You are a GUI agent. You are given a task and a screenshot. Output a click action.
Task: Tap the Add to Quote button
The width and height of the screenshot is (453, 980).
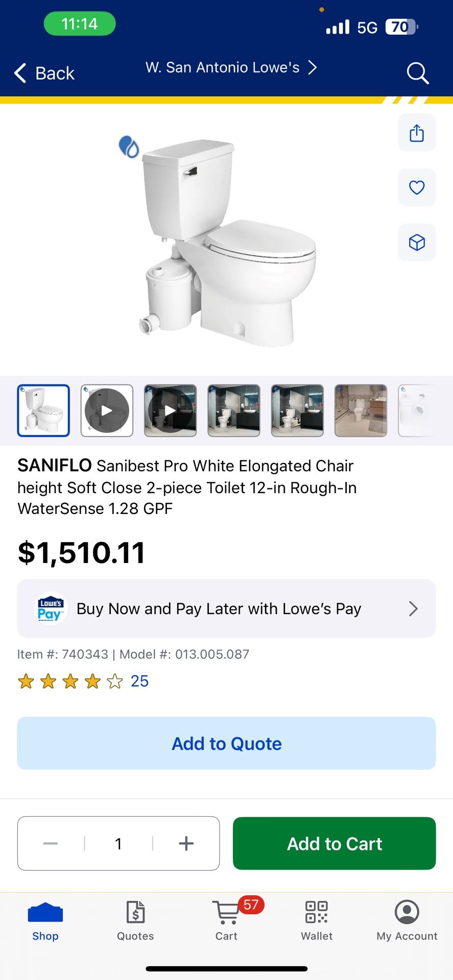[226, 743]
